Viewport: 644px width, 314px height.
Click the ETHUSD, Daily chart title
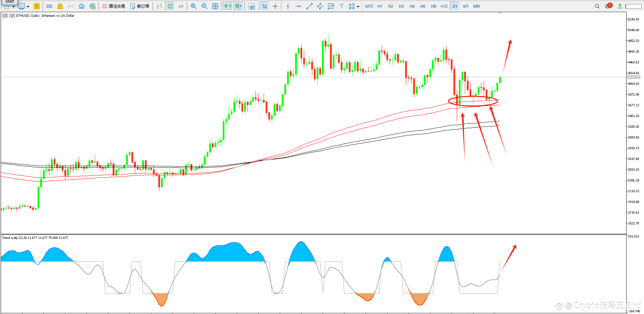point(45,16)
